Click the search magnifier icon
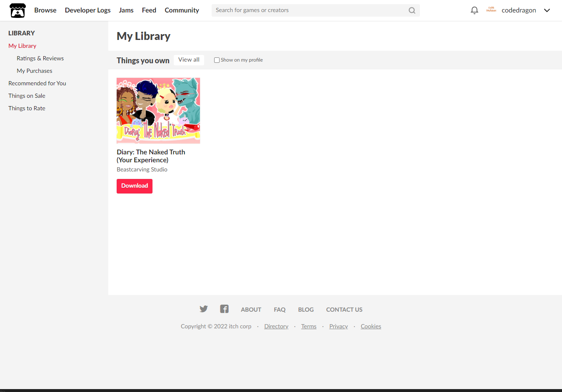The image size is (562, 392). [412, 10]
